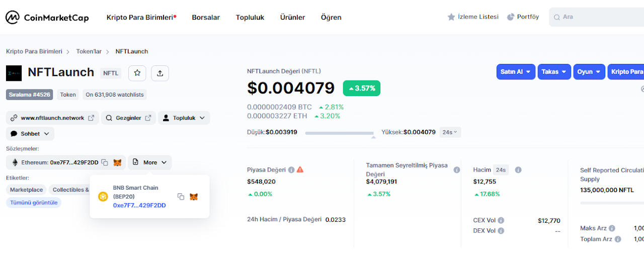Click the Marketplace tag
This screenshot has width=644, height=257.
tap(26, 190)
